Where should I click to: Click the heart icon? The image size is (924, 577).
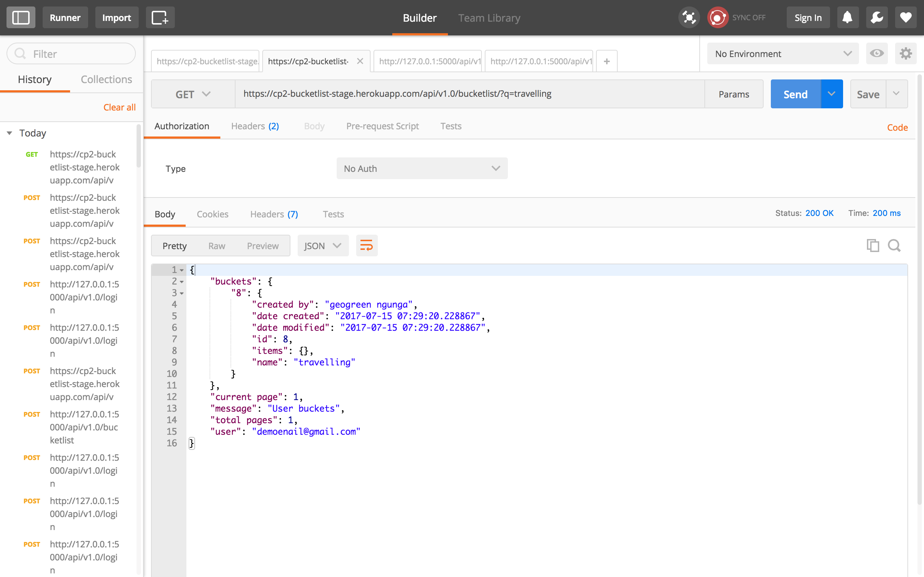coord(905,18)
